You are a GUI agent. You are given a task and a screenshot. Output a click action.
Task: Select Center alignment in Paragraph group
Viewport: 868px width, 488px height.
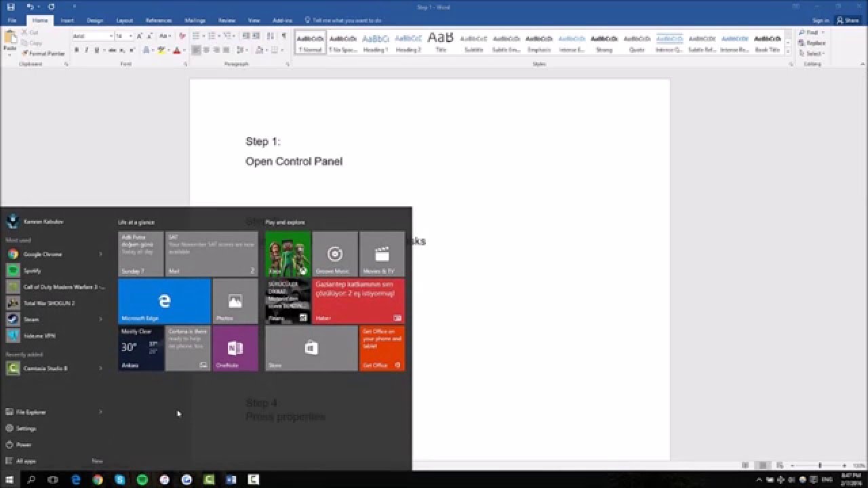(x=206, y=50)
